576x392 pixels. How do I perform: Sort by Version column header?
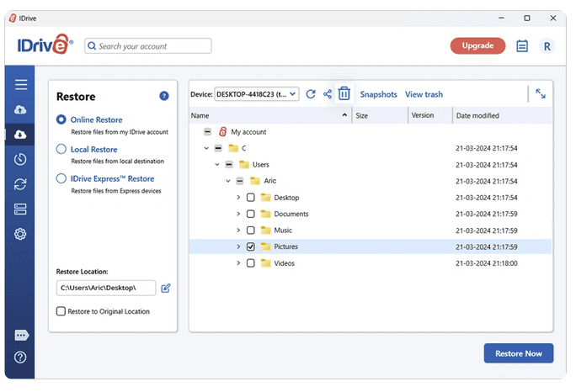[430, 115]
